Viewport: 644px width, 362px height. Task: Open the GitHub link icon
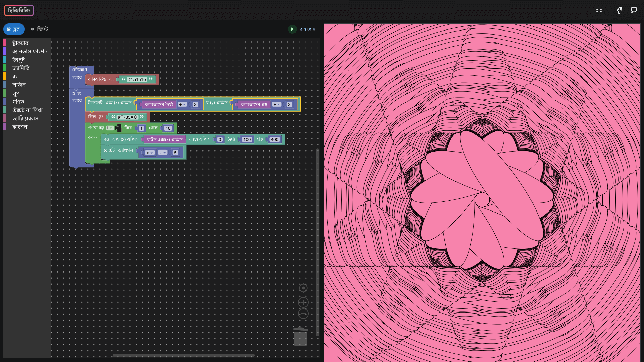(634, 10)
